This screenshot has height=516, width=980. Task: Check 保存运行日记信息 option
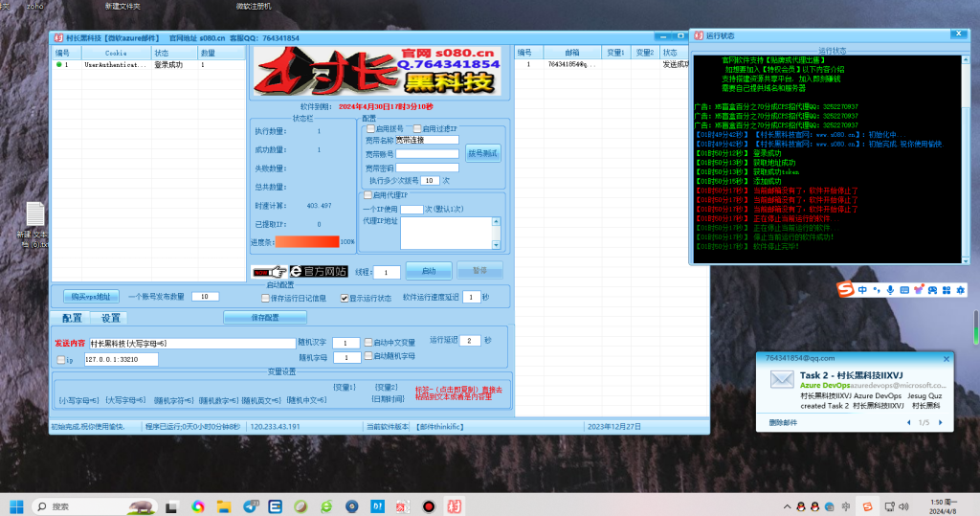[x=266, y=299]
